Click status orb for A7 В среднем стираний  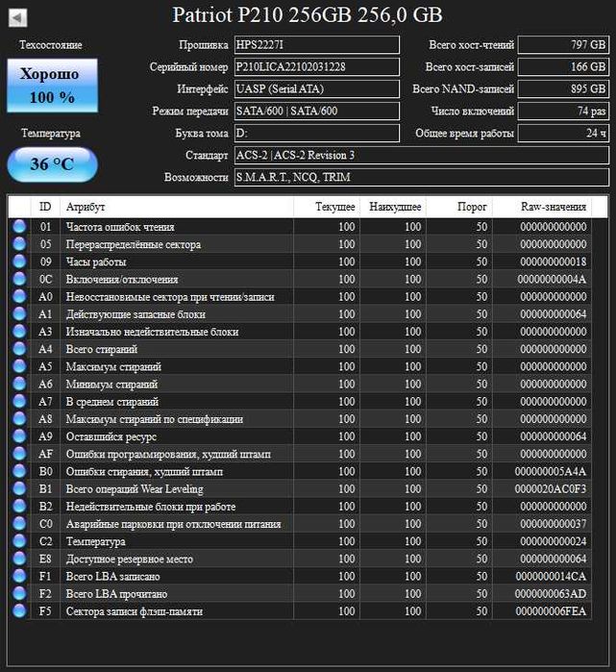tap(19, 401)
